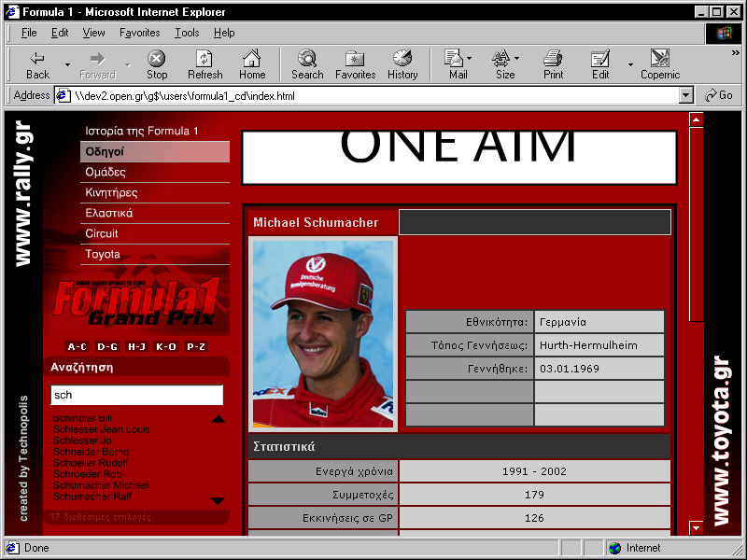The width and height of the screenshot is (747, 560).
Task: Click the Internet zone status bar icon
Action: click(614, 548)
